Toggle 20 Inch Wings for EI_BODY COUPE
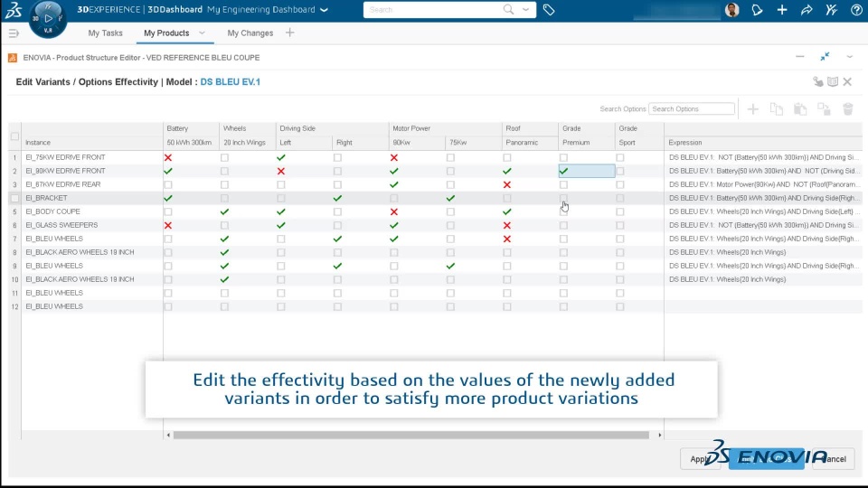868x488 pixels. 225,211
